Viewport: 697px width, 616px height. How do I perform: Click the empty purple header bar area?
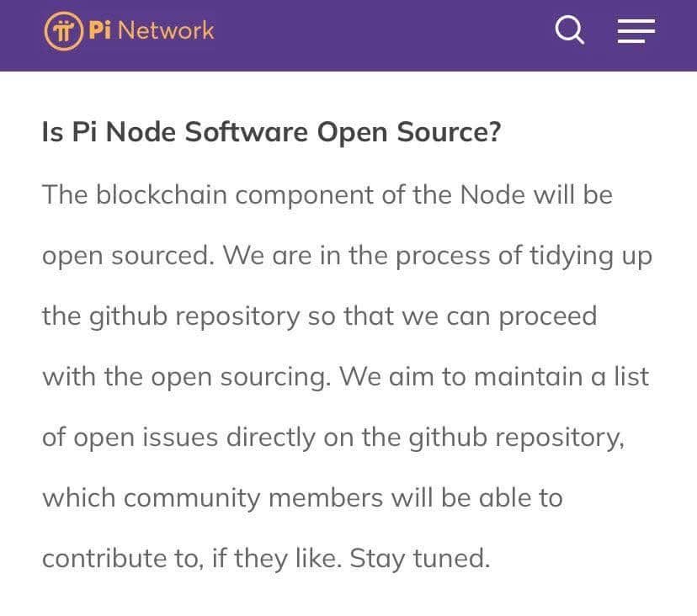pos(379,34)
